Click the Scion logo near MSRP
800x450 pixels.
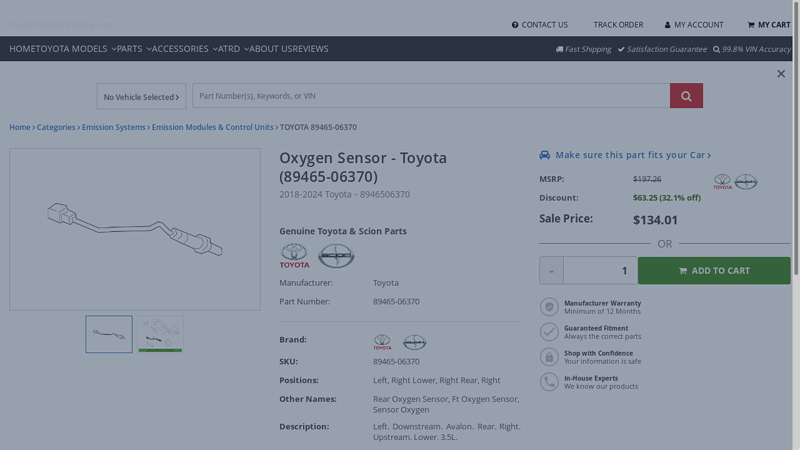[x=746, y=182]
